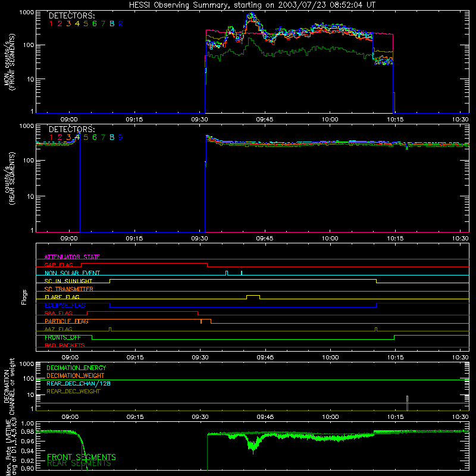
Task: Click the cyan REAR_DEC_CHAN spike after 10:15
Action: [408, 399]
